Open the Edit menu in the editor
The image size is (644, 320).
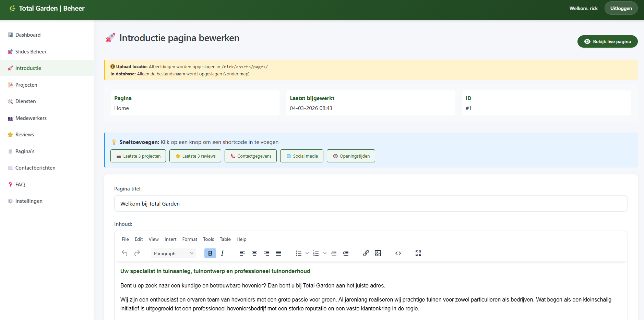tap(139, 239)
